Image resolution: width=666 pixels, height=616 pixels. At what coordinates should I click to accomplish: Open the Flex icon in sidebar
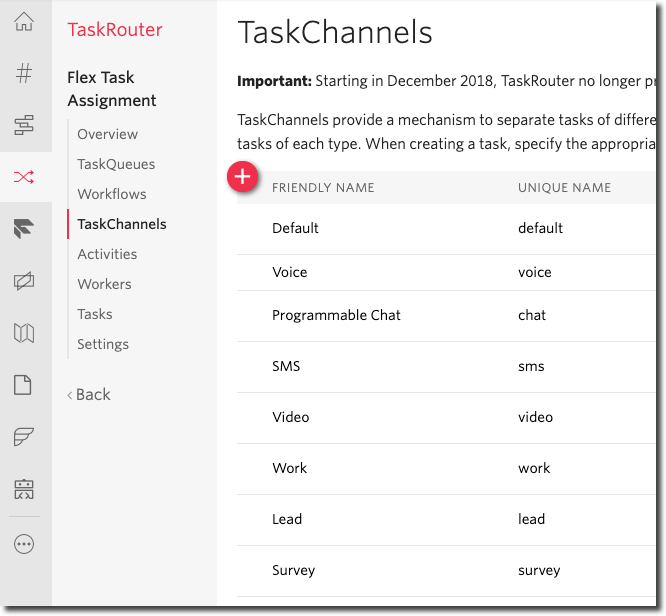point(24,229)
